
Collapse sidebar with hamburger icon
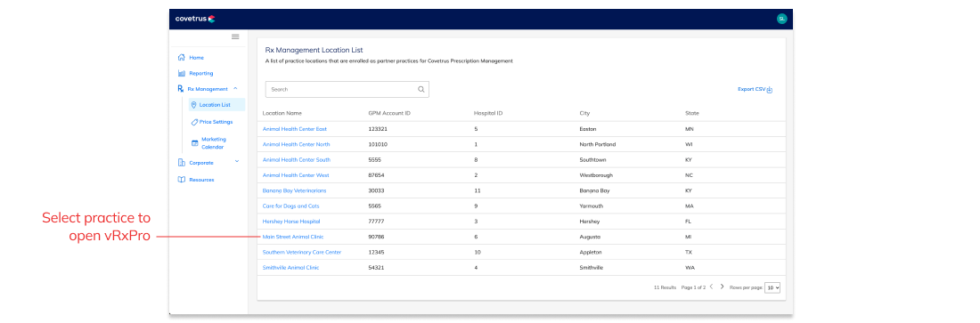point(235,36)
